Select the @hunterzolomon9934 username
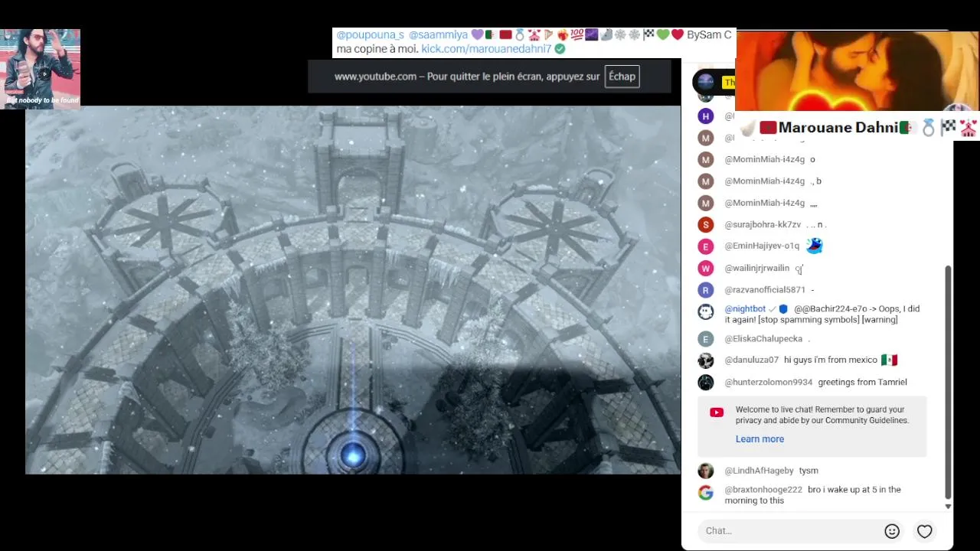This screenshot has height=551, width=980. [769, 382]
